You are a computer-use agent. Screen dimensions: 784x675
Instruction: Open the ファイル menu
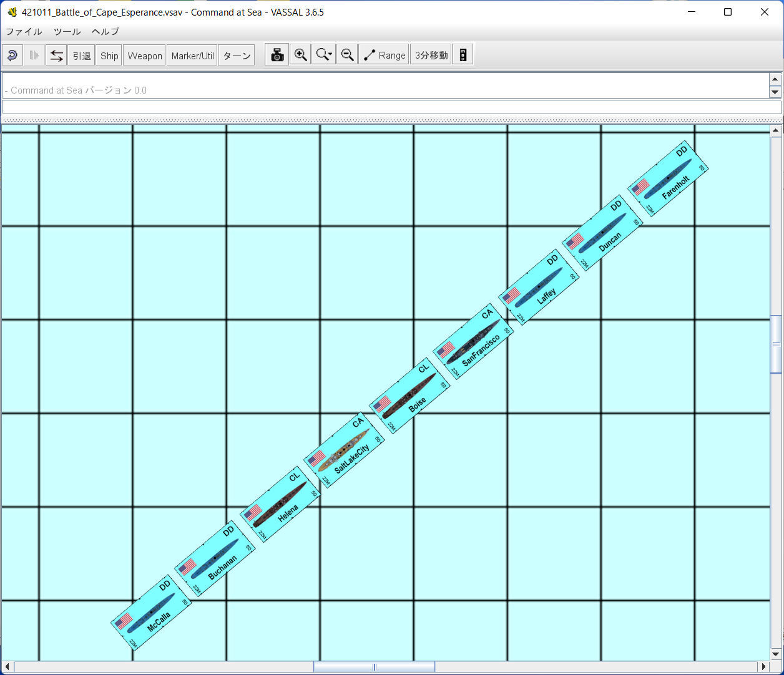pyautogui.click(x=24, y=31)
